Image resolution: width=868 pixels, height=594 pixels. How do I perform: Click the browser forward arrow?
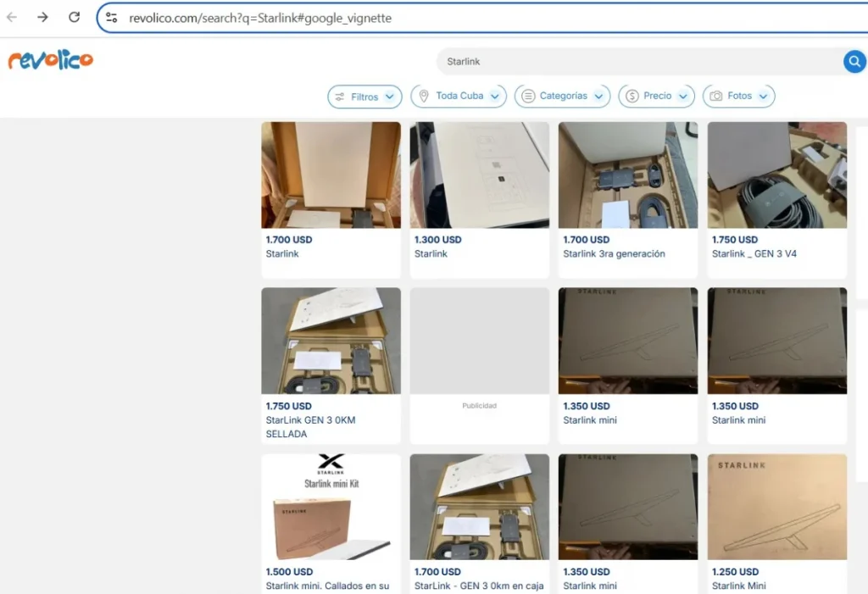42,17
